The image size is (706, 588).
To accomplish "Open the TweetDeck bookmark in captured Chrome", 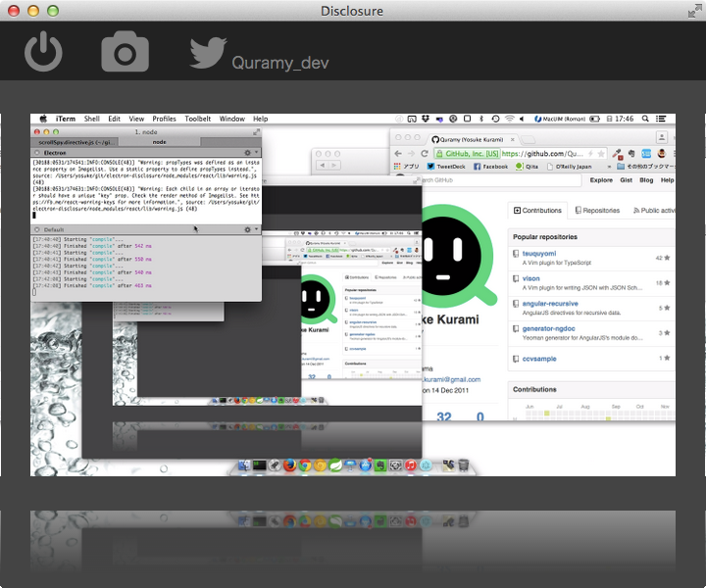I will [446, 167].
